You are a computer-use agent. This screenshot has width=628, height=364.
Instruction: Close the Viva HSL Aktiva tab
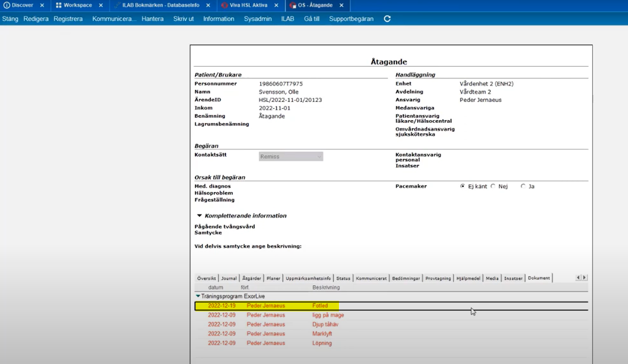[x=276, y=5]
